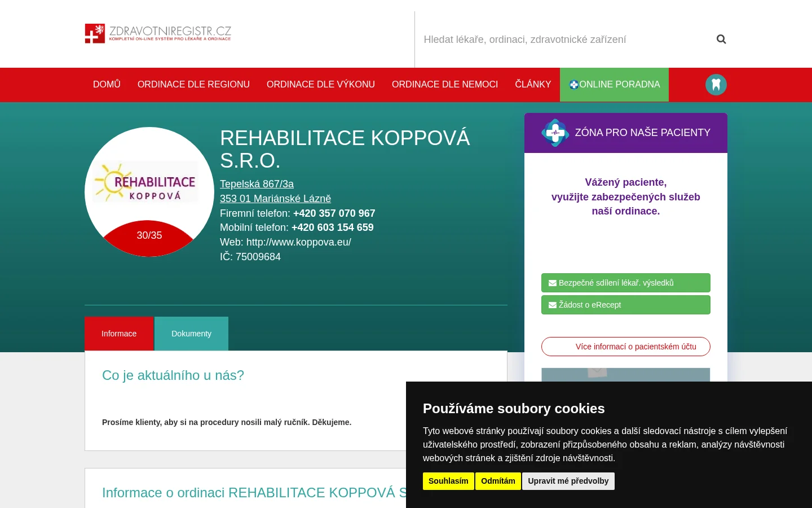Accept cookies with Souhlasím
This screenshot has width=812, height=508.
point(448,481)
